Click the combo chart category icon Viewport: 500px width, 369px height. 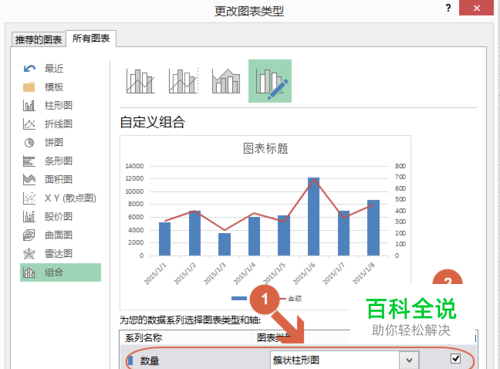pyautogui.click(x=29, y=272)
